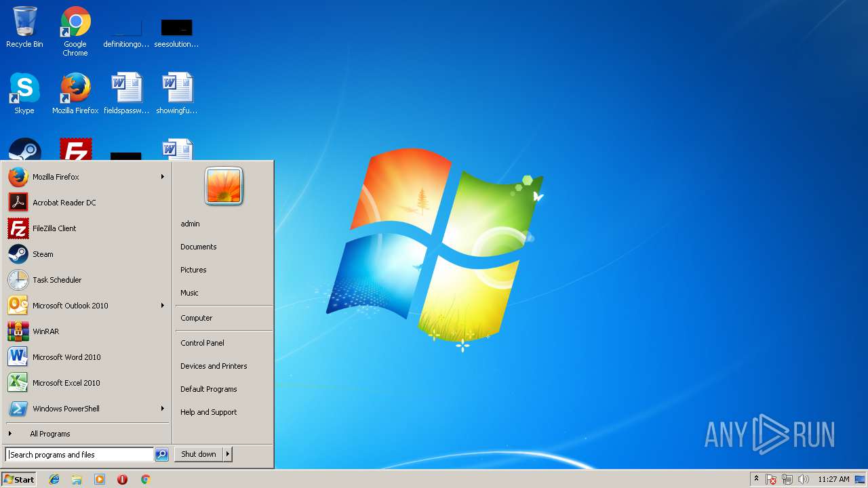Click the Shut down button
Screen dimensions: 868x488
click(199, 454)
